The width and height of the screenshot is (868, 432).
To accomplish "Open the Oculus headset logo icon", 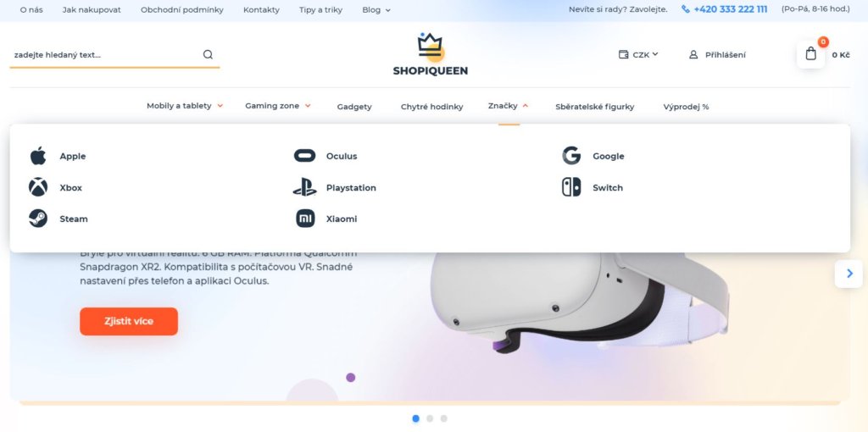I will pyautogui.click(x=304, y=156).
